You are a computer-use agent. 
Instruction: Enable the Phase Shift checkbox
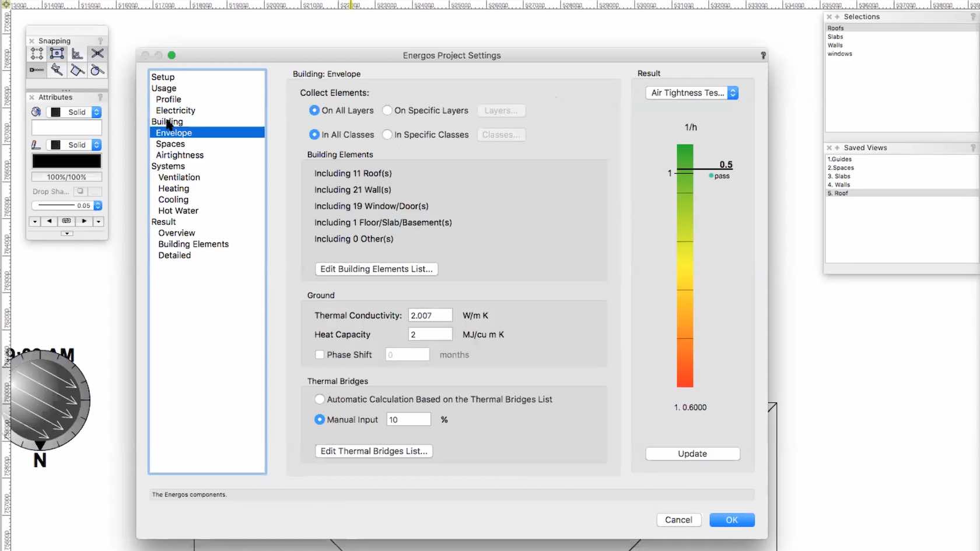point(320,355)
